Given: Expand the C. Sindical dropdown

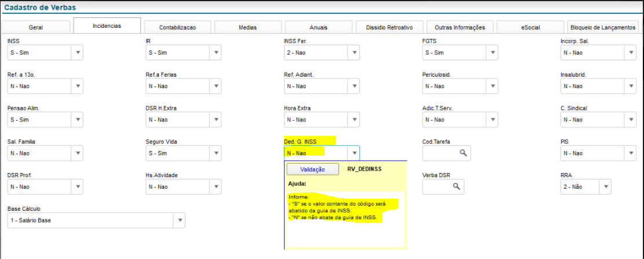Looking at the screenshot, I should pos(631,120).
